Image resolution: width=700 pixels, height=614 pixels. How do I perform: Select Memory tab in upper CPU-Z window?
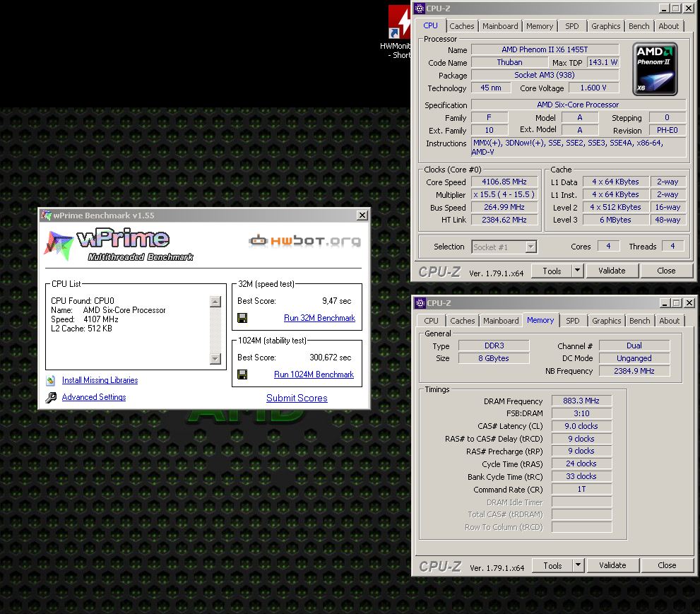[539, 26]
